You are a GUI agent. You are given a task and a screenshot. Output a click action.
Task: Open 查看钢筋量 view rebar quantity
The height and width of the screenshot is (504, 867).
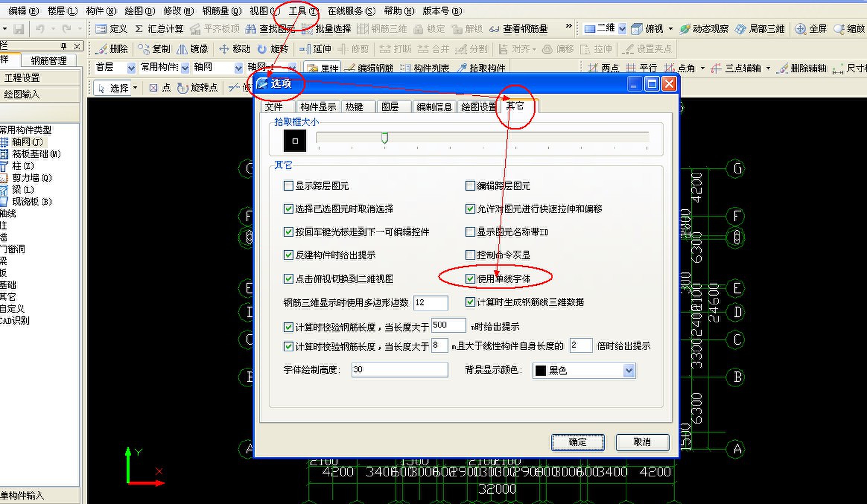[518, 29]
